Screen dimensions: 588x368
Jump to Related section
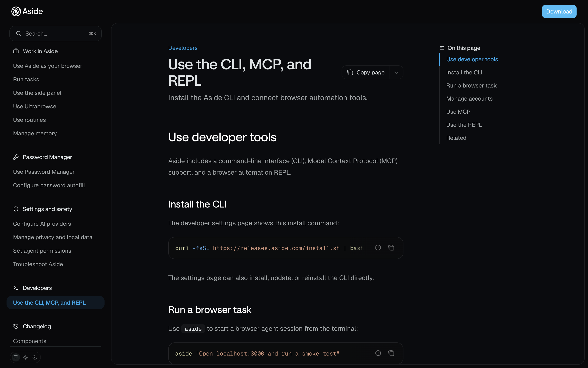pos(456,138)
